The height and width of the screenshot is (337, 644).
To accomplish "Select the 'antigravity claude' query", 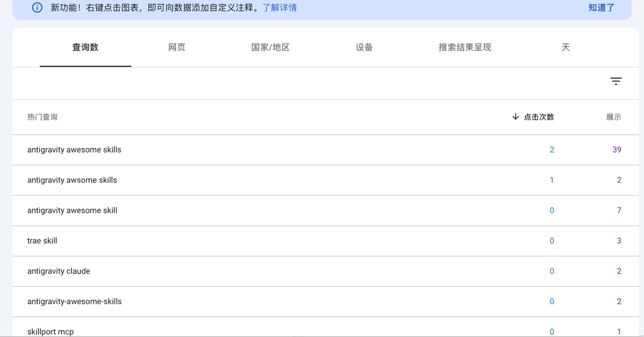I will coord(59,271).
